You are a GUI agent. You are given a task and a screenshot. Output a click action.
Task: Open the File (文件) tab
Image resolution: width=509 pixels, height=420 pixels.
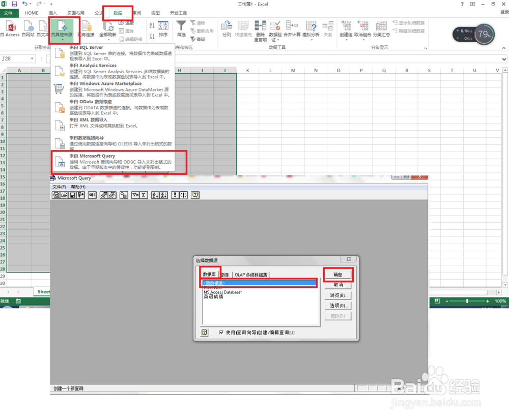[9, 13]
